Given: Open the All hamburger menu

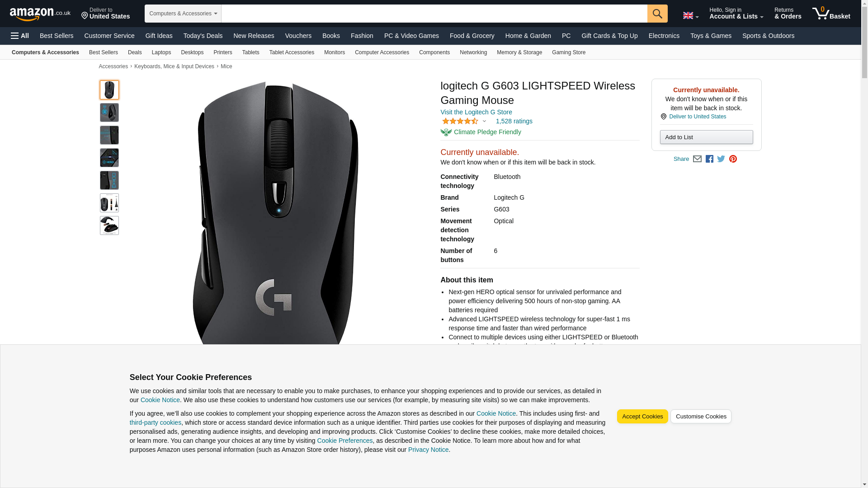Looking at the screenshot, I should tap(20, 36).
